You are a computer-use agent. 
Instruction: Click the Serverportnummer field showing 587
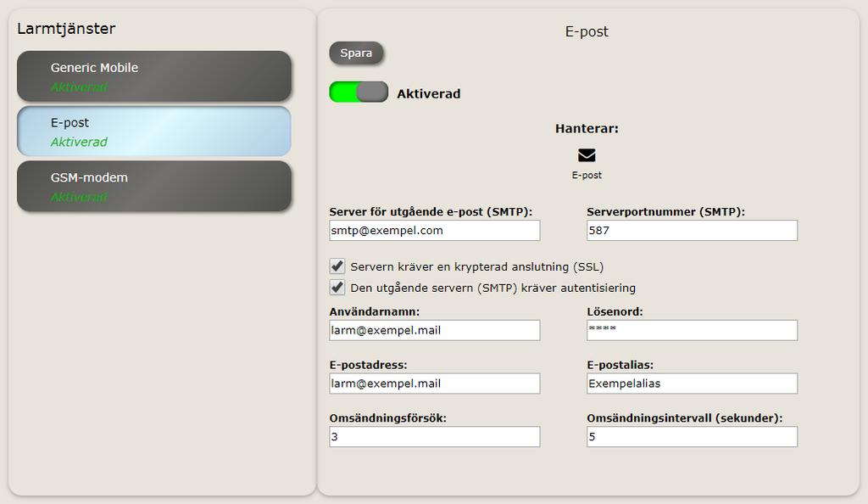pyautogui.click(x=692, y=231)
